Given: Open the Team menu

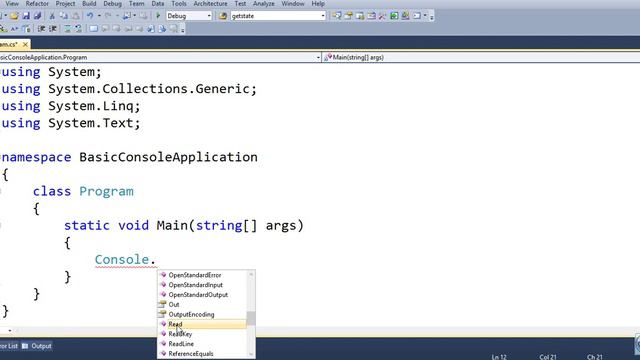Looking at the screenshot, I should coord(136,4).
